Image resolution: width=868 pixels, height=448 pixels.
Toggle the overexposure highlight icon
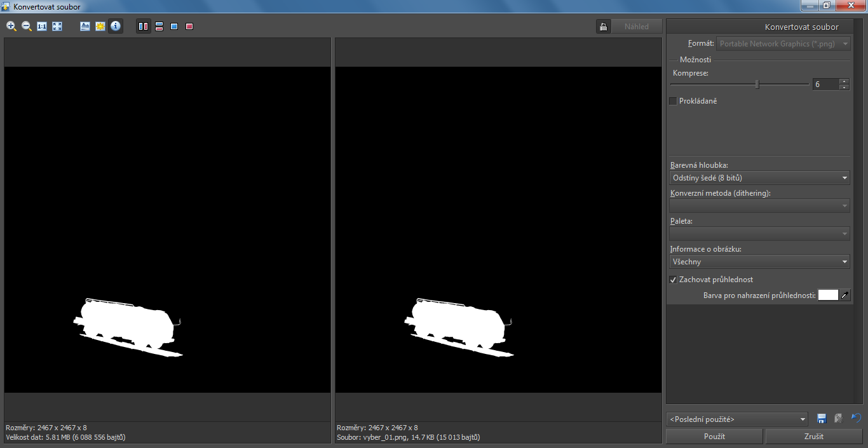[x=100, y=26]
